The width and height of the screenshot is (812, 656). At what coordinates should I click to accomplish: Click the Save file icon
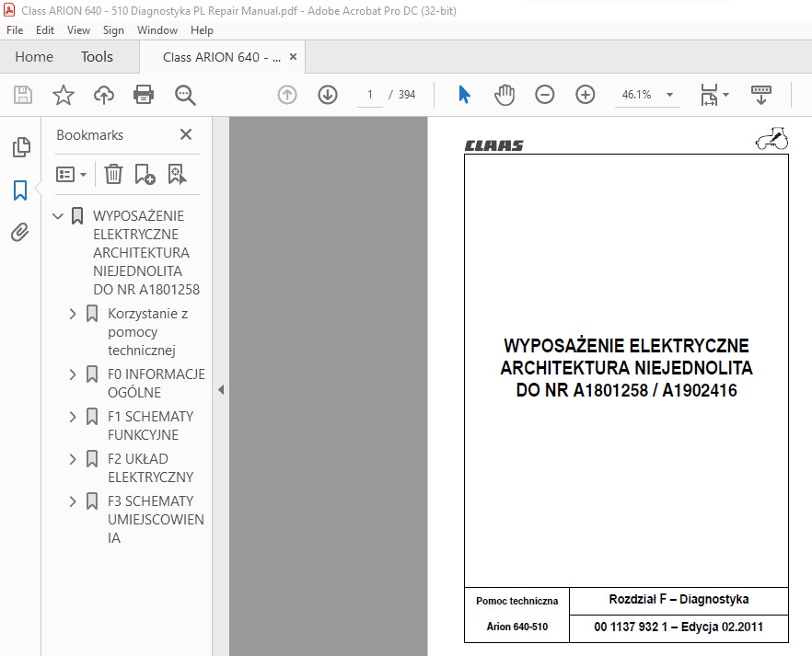(23, 95)
